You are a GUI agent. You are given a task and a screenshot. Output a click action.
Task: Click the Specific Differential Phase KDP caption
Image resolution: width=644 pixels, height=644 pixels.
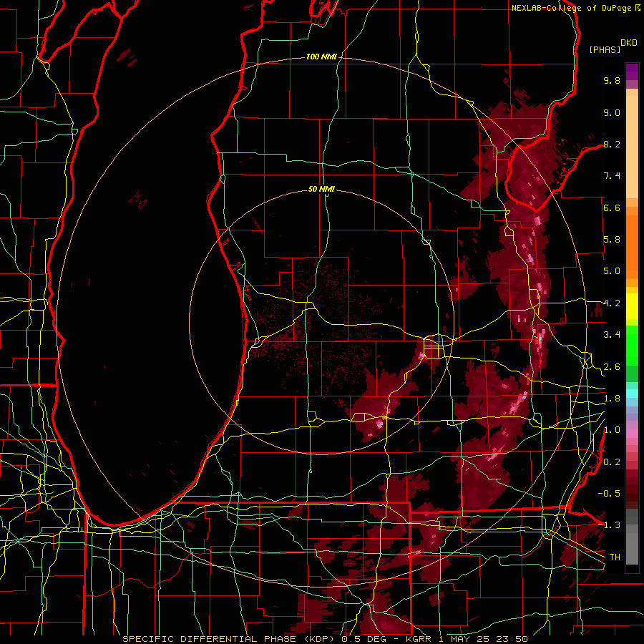coord(230,639)
